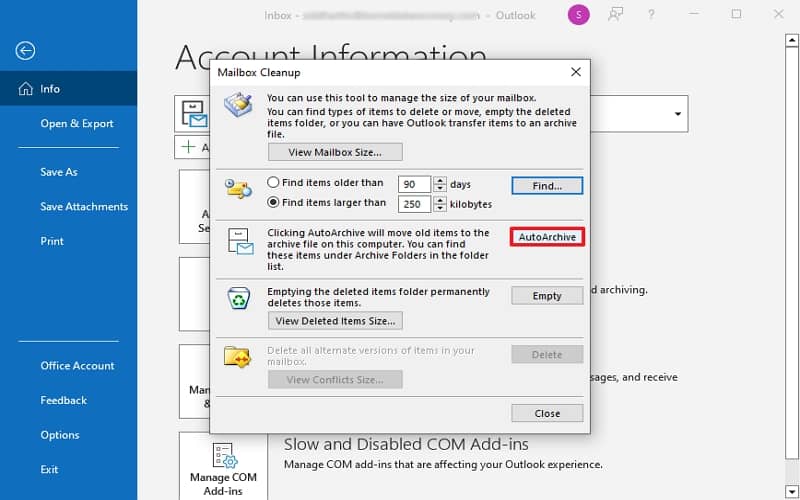Open the Print page
Image resolution: width=800 pixels, height=500 pixels.
coord(52,241)
